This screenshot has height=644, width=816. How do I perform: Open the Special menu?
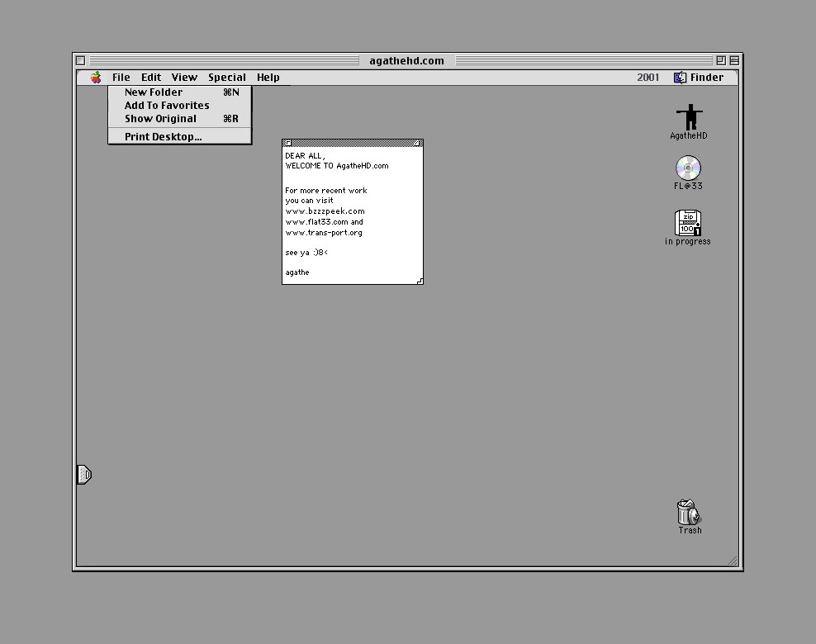point(227,78)
